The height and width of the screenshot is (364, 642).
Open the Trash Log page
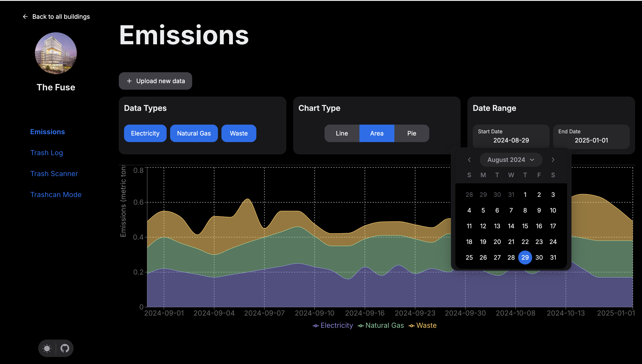click(x=47, y=153)
